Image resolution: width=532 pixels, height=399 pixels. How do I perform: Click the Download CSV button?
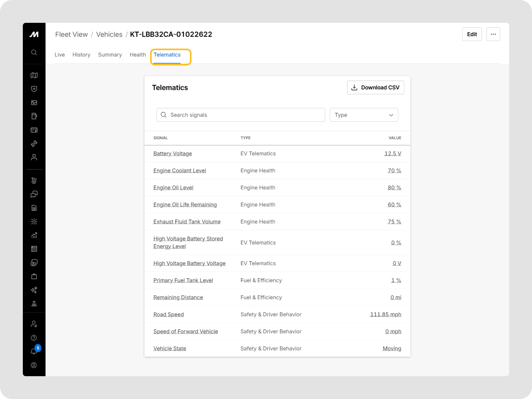[x=376, y=88]
